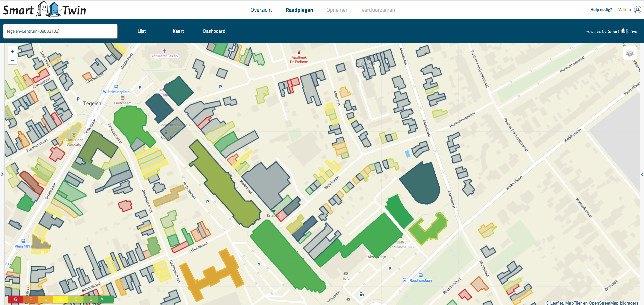Open the map layers control
The image size is (644, 305).
coord(630,53)
